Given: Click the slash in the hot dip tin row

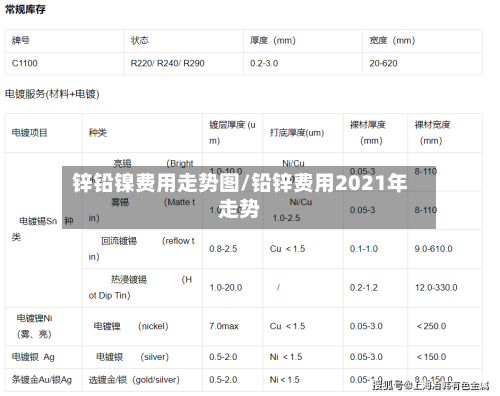Looking at the screenshot, I should click(278, 287).
